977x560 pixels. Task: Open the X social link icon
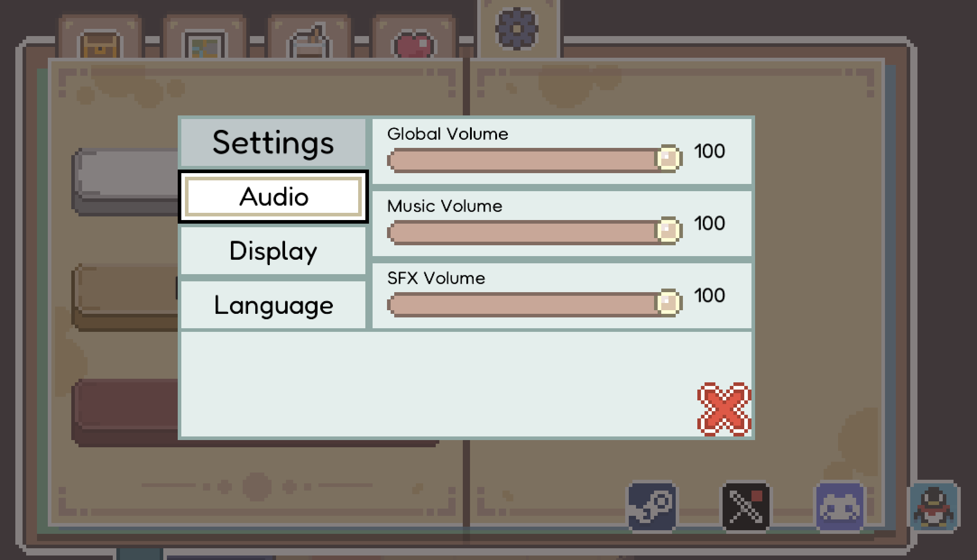click(x=746, y=507)
